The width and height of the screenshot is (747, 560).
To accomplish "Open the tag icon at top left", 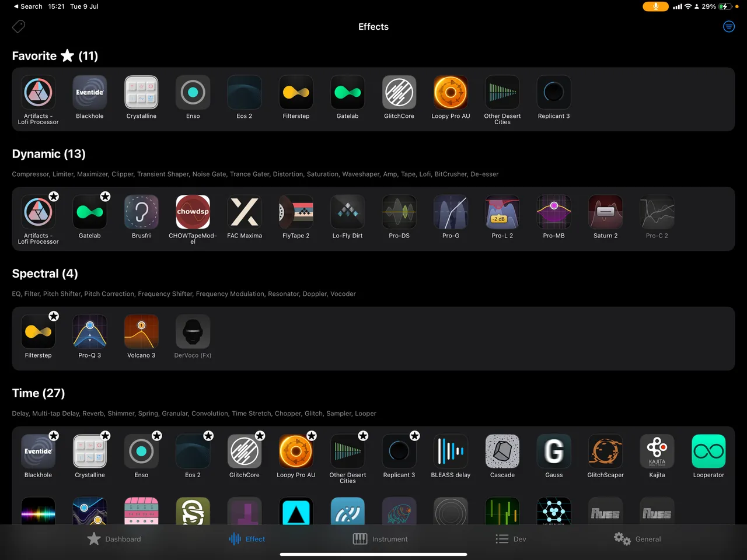I will pyautogui.click(x=19, y=26).
